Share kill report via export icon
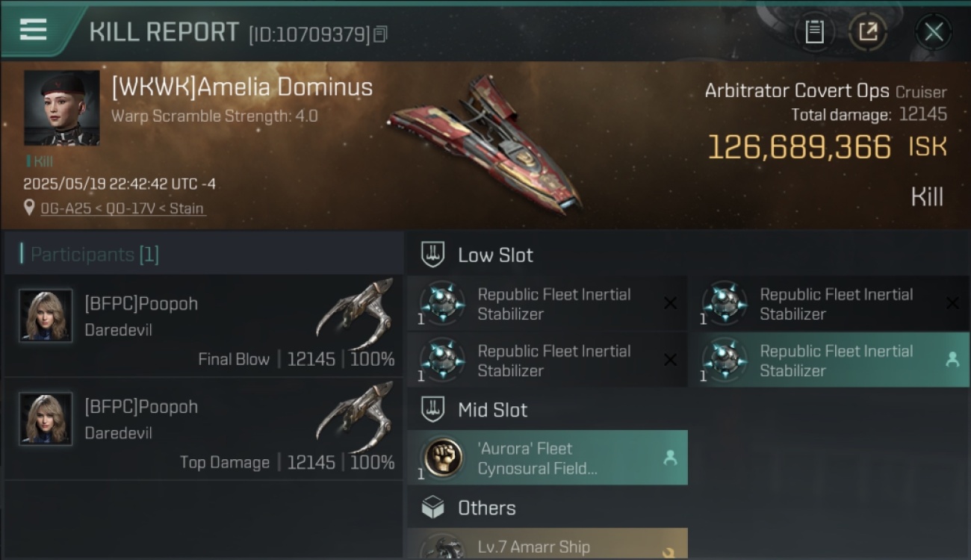971x560 pixels. pyautogui.click(x=868, y=32)
